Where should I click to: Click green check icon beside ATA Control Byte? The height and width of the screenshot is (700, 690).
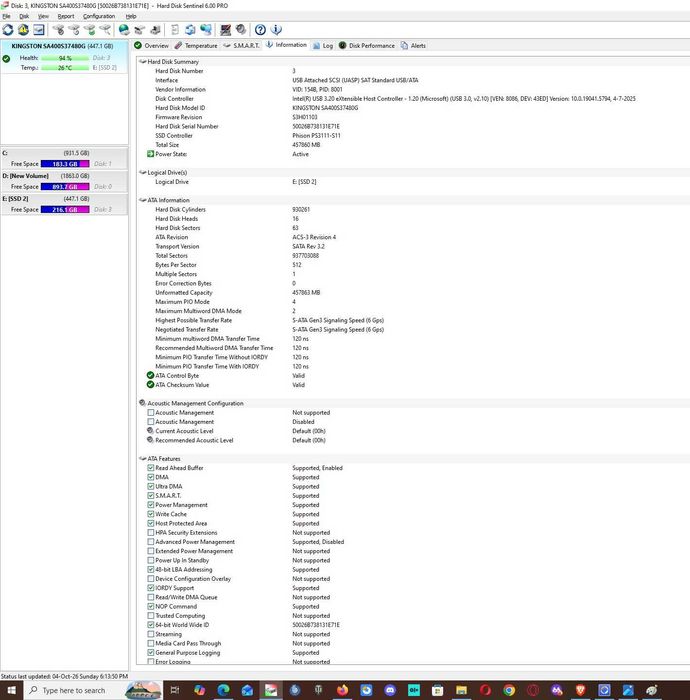coord(150,375)
